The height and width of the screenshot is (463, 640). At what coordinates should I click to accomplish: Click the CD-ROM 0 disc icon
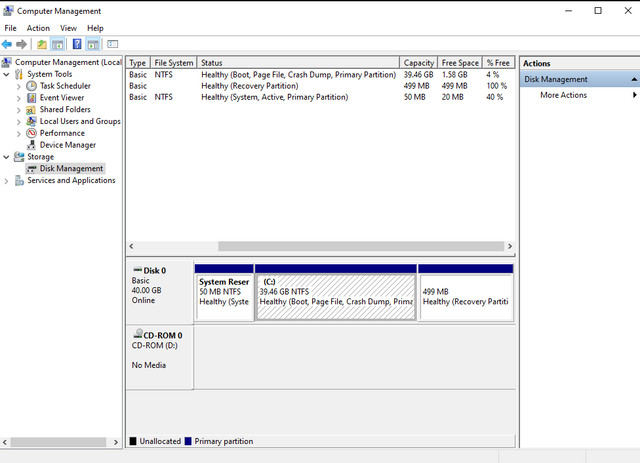pyautogui.click(x=138, y=334)
